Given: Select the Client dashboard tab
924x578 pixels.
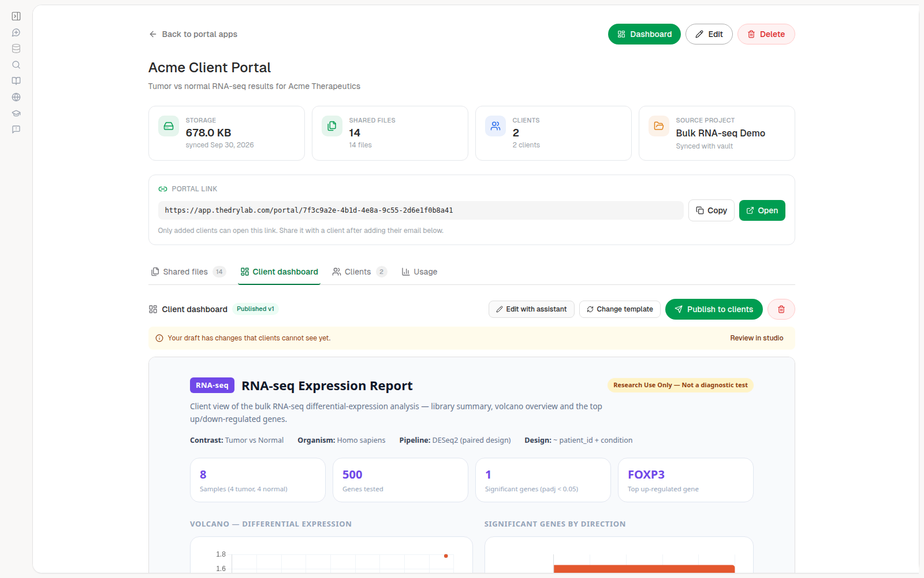Looking at the screenshot, I should 280,272.
